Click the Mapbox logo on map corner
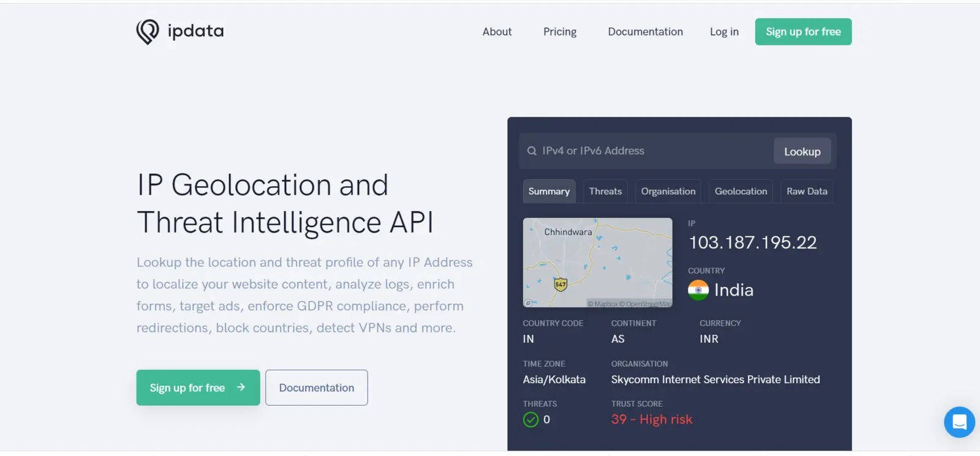Image resolution: width=980 pixels, height=456 pixels. click(x=529, y=303)
